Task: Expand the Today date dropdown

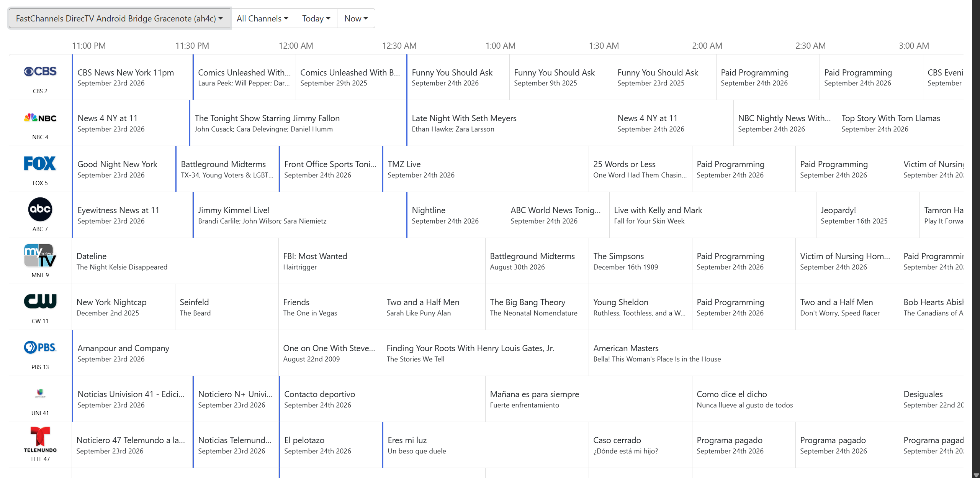Action: pos(316,18)
